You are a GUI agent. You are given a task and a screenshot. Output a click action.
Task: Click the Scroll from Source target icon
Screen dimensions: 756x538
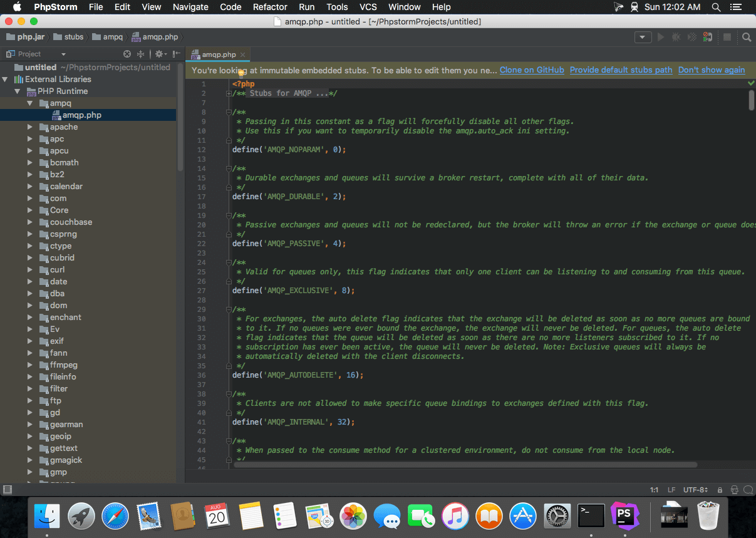(x=127, y=54)
